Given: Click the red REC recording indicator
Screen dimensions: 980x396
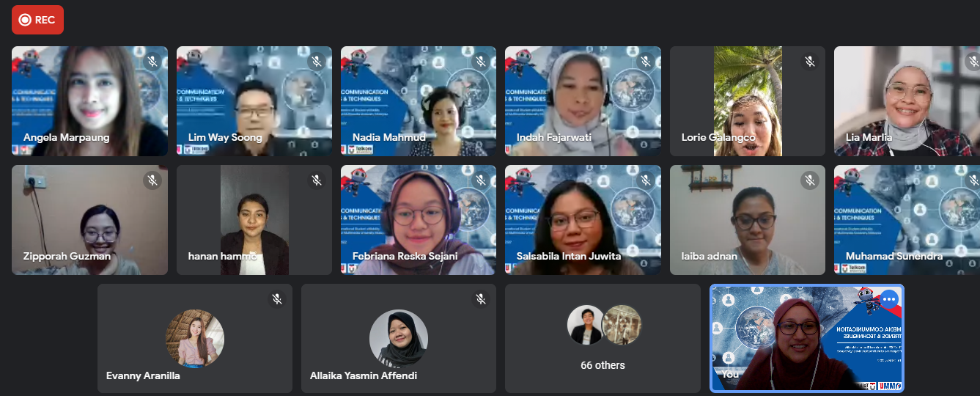Looking at the screenshot, I should (37, 20).
